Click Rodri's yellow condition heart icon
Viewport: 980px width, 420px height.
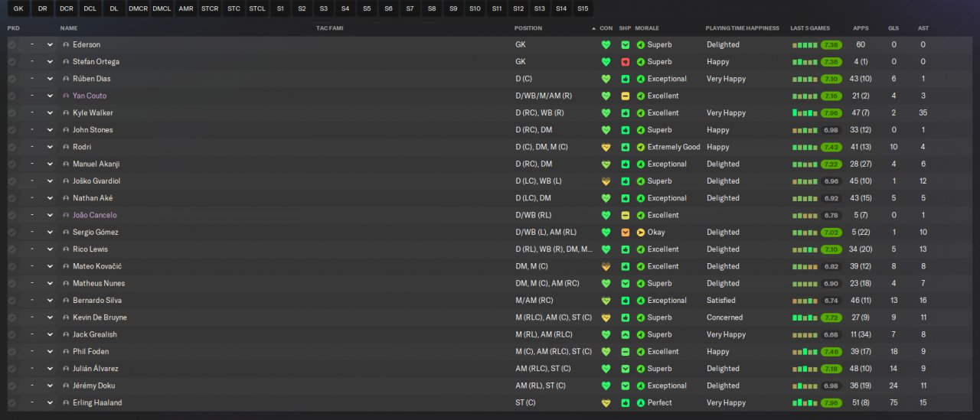(x=606, y=147)
